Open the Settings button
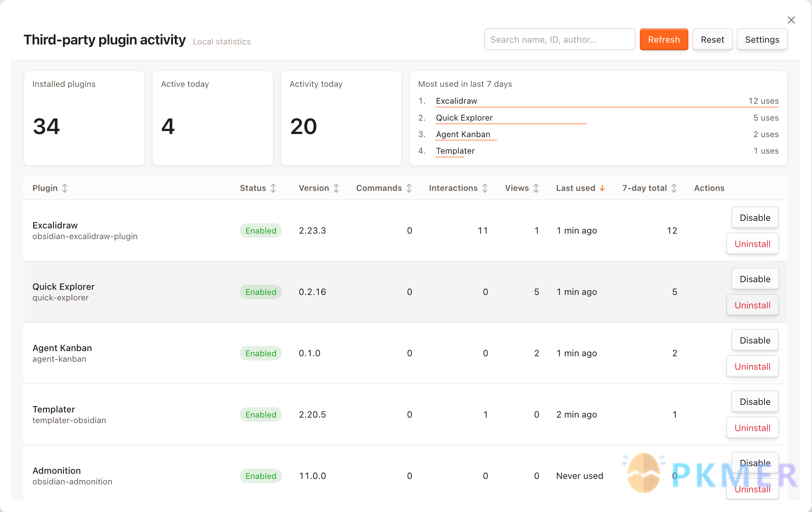This screenshot has width=812, height=512. 762,40
